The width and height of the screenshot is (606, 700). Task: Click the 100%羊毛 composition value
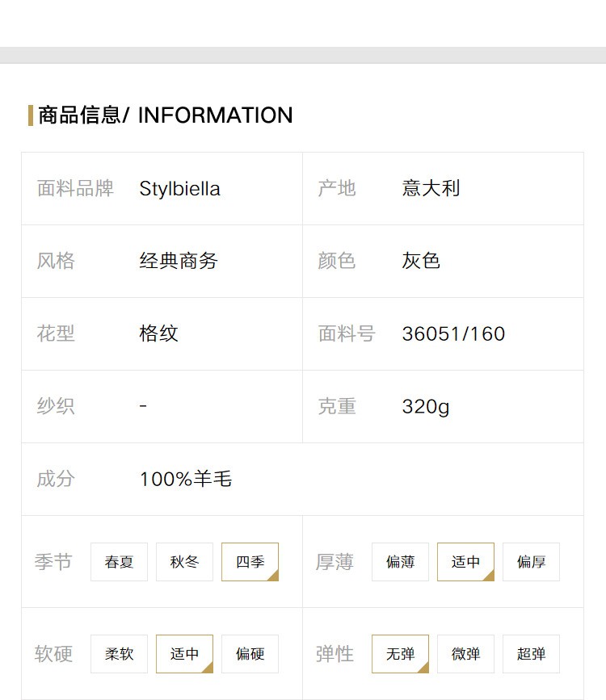tap(186, 479)
